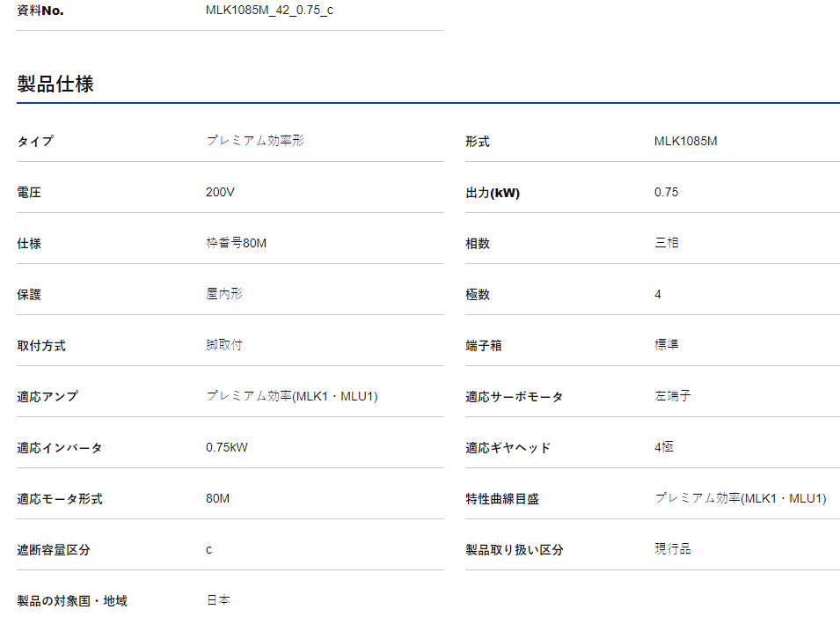Click the プレミアム効率形 type value
This screenshot has width=840, height=617.
255,141
